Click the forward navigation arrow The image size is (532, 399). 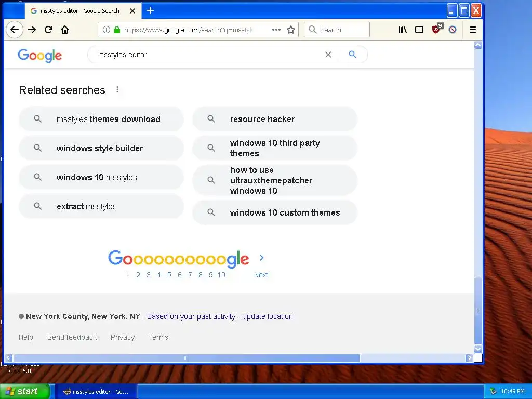(x=32, y=30)
